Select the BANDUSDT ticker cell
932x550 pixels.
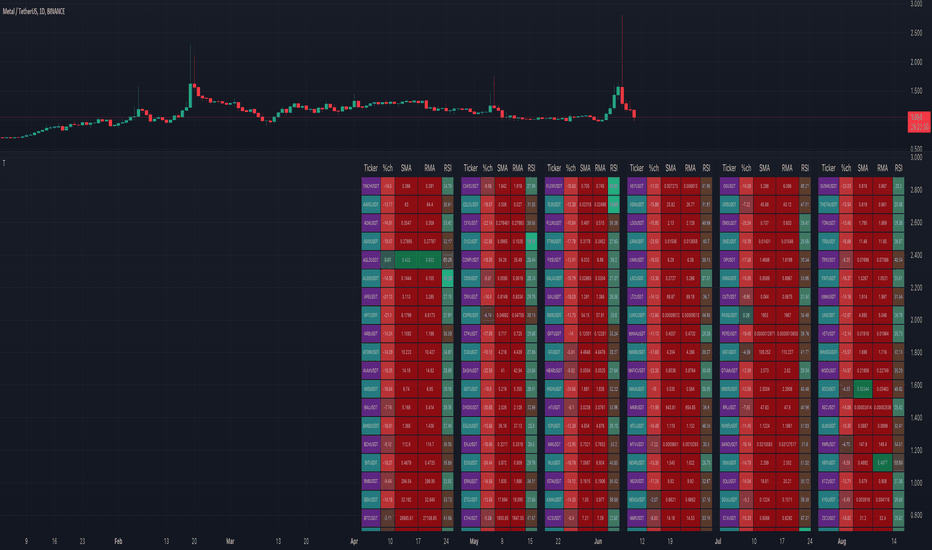[371, 426]
